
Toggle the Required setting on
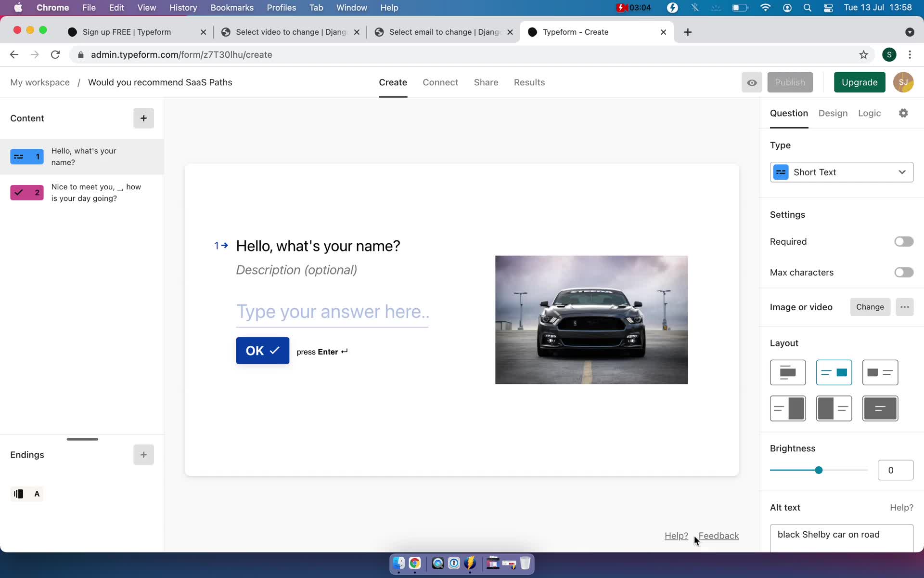tap(903, 241)
